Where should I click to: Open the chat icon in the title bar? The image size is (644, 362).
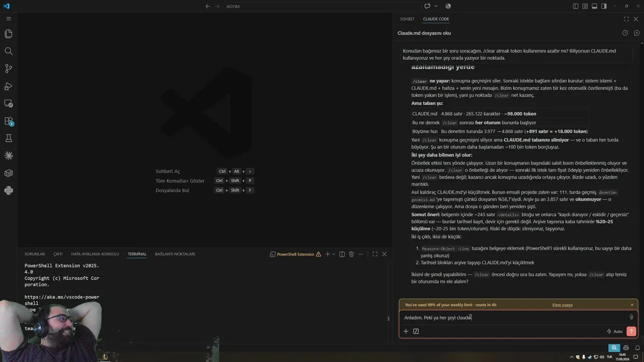point(427,6)
